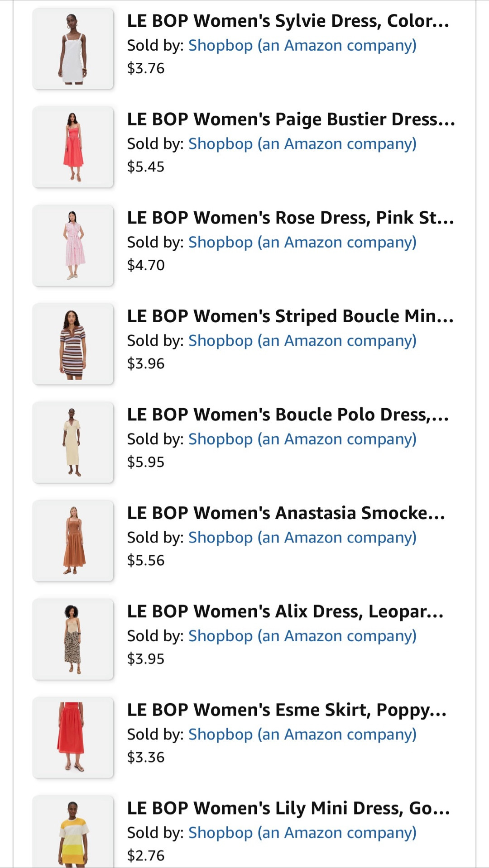Image resolution: width=489 pixels, height=868 pixels.
Task: Open the Sylvie Dress product thumbnail
Action: pyautogui.click(x=73, y=49)
